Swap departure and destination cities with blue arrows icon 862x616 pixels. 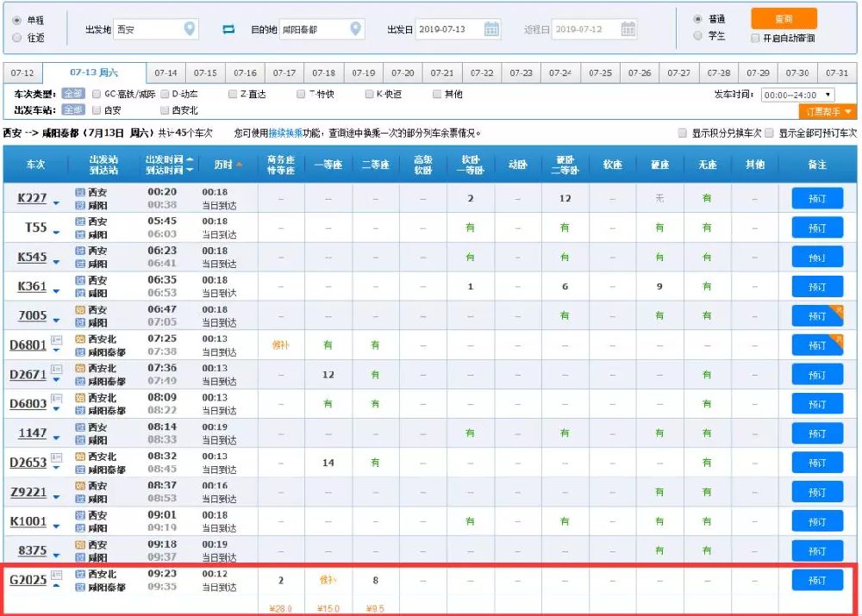(x=228, y=28)
